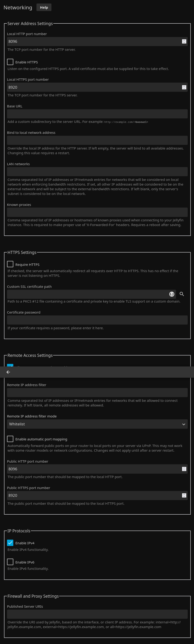Check the Require HTTPS box
This screenshot has width=194, height=644.
click(10, 264)
